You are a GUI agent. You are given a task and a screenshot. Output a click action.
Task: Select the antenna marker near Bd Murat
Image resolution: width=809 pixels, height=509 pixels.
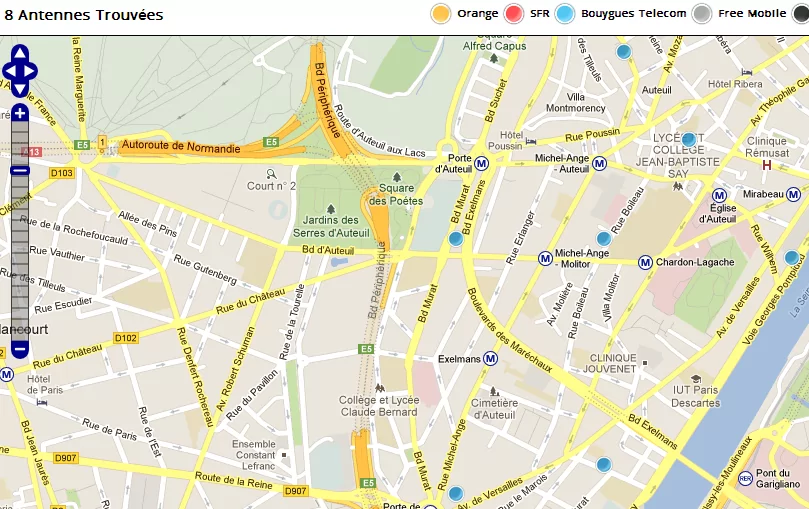click(x=456, y=239)
